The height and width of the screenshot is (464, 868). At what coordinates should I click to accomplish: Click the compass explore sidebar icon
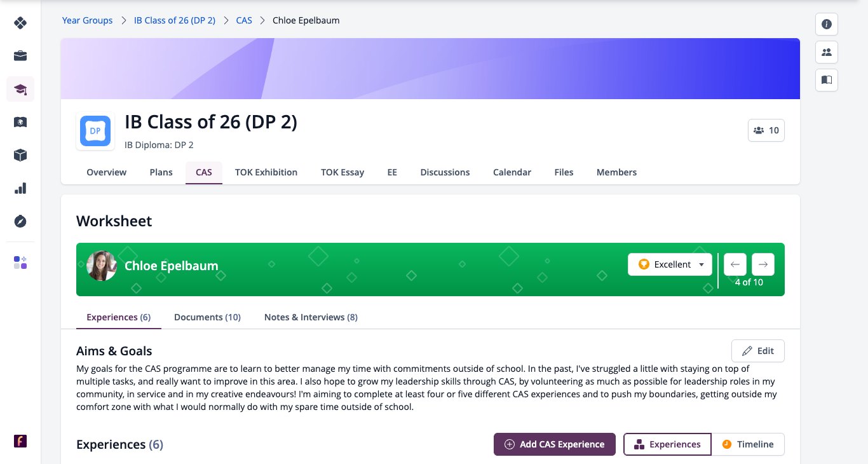pyautogui.click(x=20, y=221)
